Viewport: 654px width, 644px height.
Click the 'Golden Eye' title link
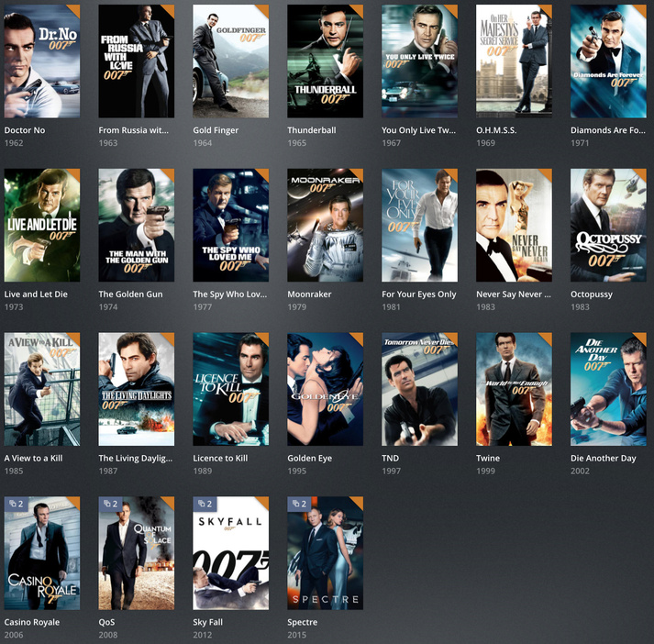pos(309,458)
